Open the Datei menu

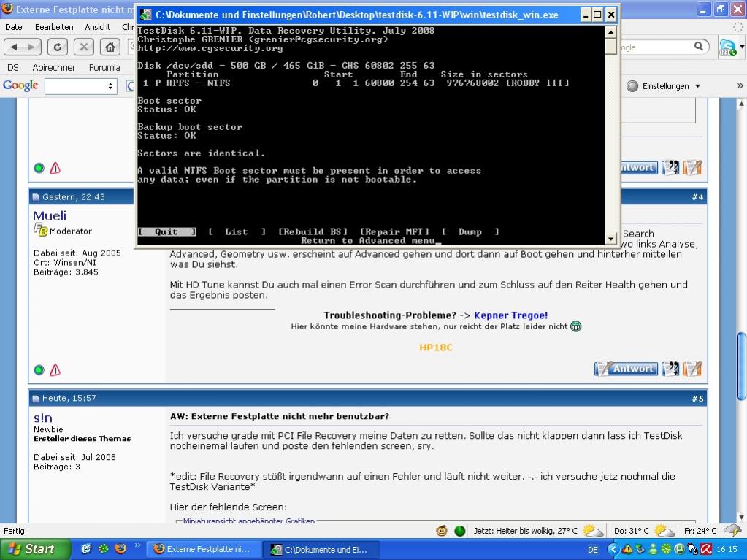(15, 27)
